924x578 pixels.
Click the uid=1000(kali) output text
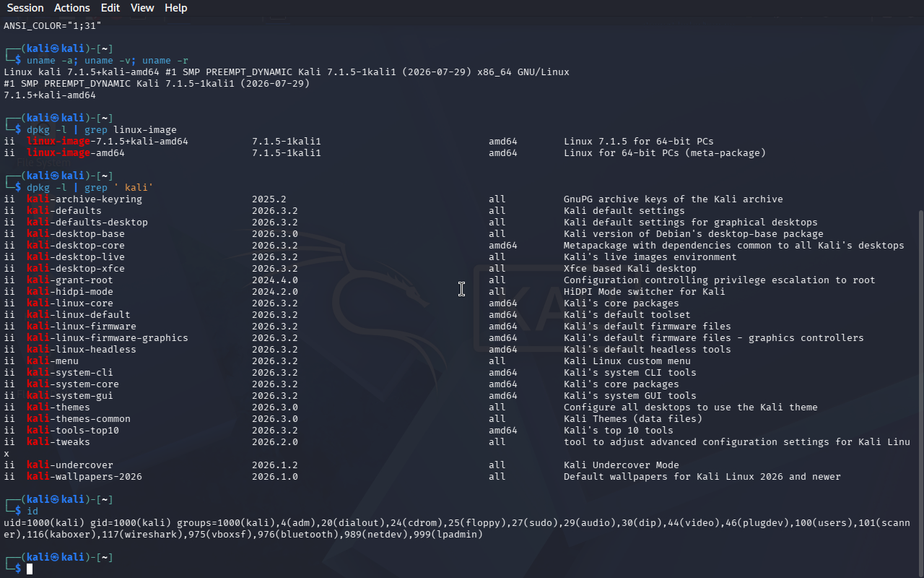pyautogui.click(x=44, y=523)
